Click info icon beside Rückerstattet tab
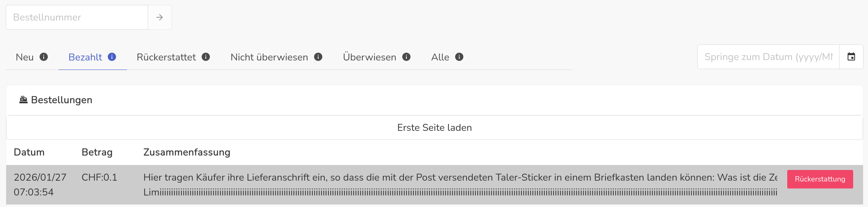 [206, 57]
